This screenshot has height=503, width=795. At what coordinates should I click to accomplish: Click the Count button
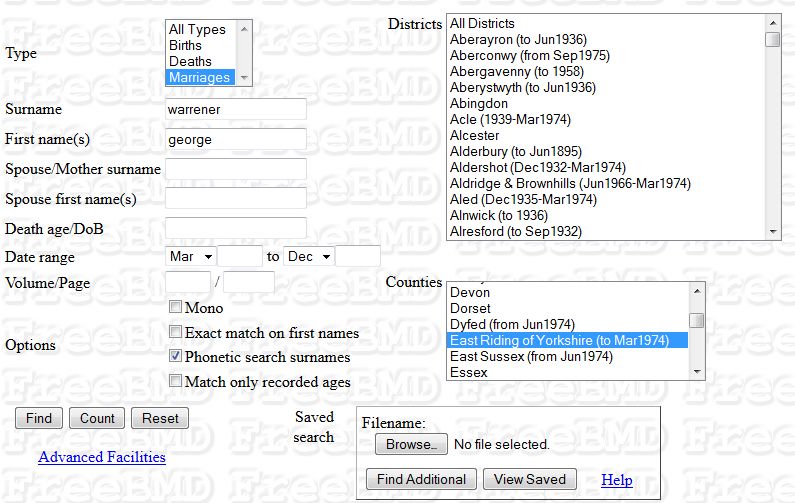pyautogui.click(x=97, y=418)
